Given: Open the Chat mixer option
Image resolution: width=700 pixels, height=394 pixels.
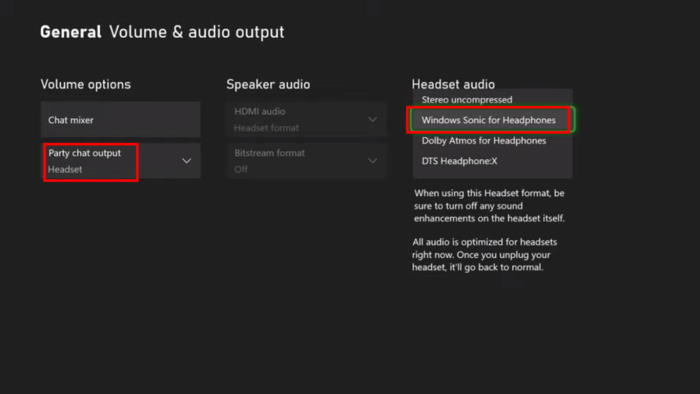Looking at the screenshot, I should click(x=121, y=120).
